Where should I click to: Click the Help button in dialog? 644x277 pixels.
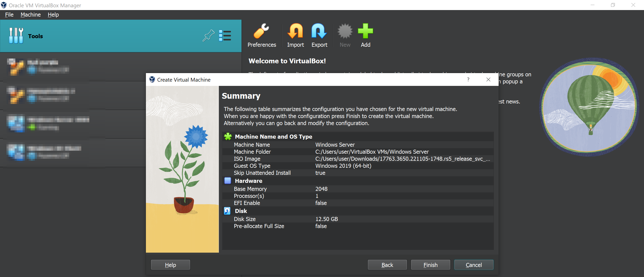pyautogui.click(x=171, y=265)
